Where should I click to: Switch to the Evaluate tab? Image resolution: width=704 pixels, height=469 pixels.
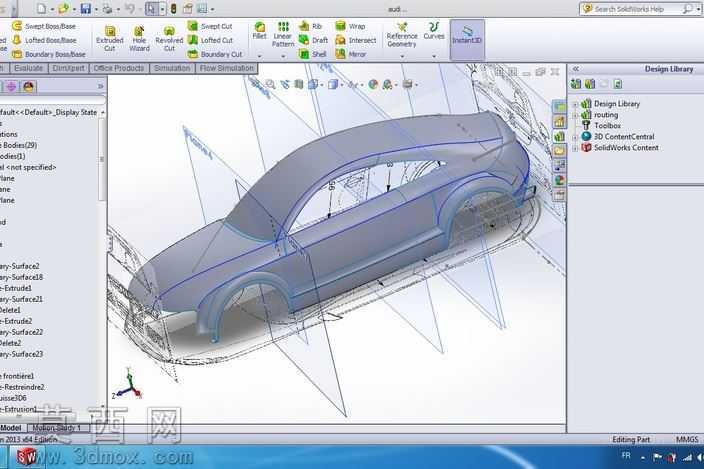(28, 68)
